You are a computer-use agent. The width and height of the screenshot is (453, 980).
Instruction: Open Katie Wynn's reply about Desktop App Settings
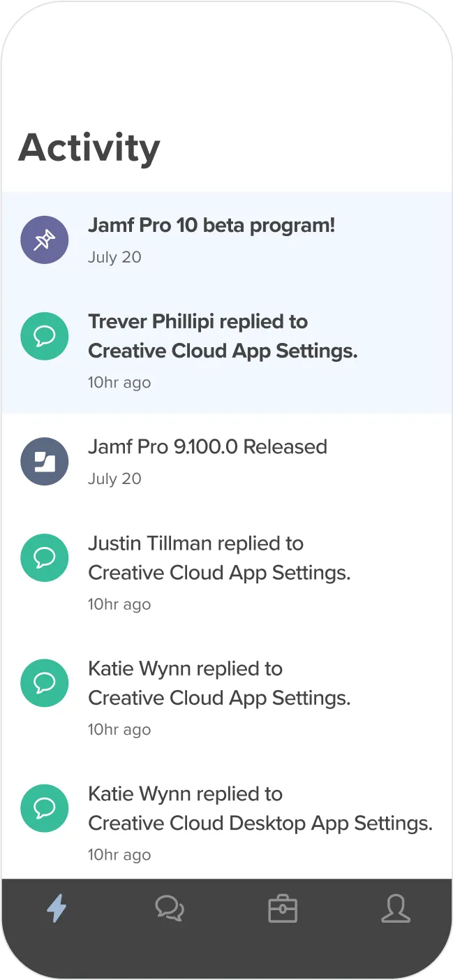coord(260,809)
